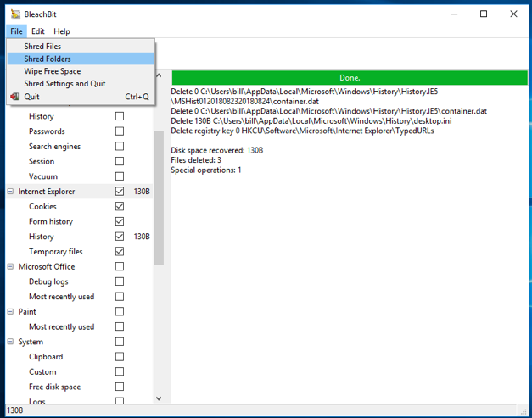Uncheck the Internet Explorer Cookies checkbox
Screen dimensions: 532x418
120,207
